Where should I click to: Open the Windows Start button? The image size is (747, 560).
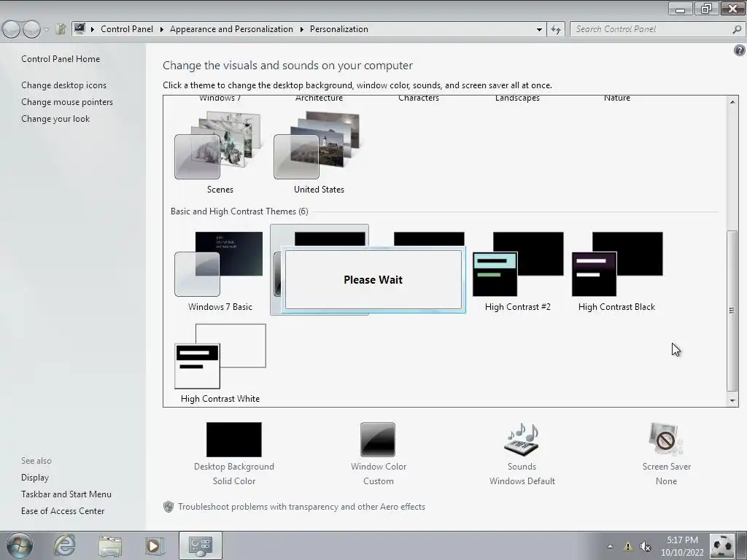click(20, 545)
